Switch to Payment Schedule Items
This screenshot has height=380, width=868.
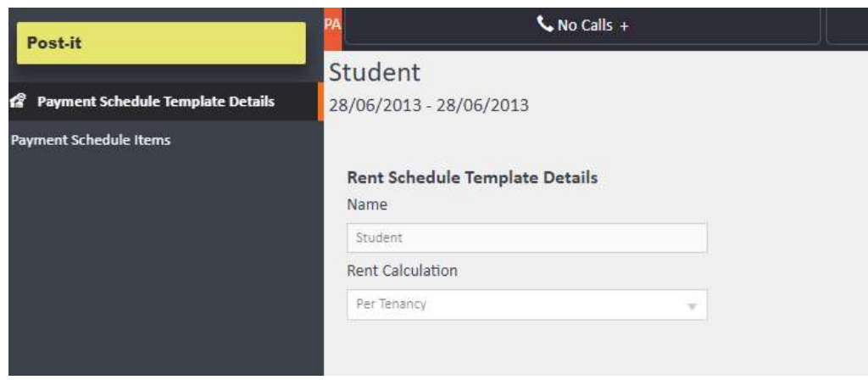(90, 140)
